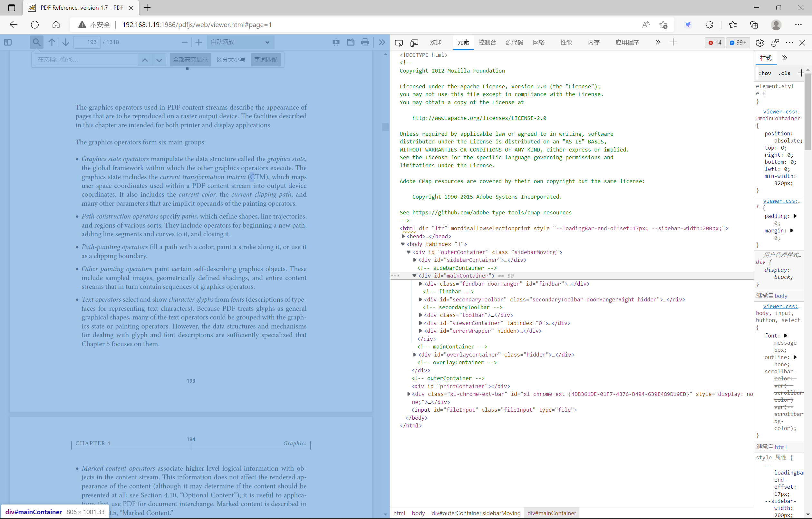Expand the secondaryToolbar div node
812x519 pixels.
(420, 299)
